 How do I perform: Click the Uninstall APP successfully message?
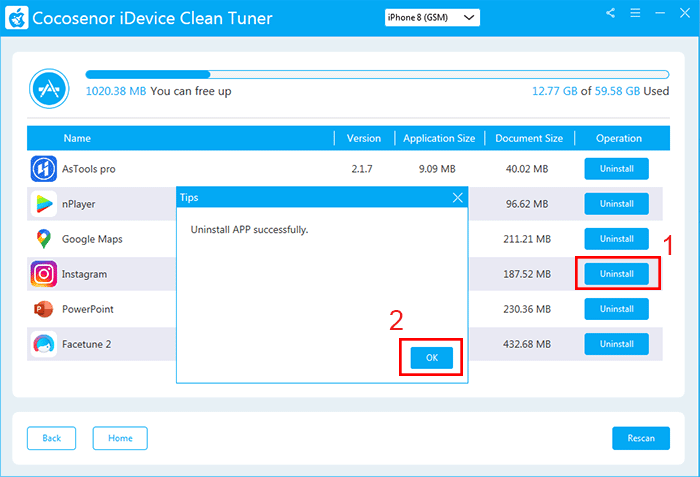(x=249, y=230)
